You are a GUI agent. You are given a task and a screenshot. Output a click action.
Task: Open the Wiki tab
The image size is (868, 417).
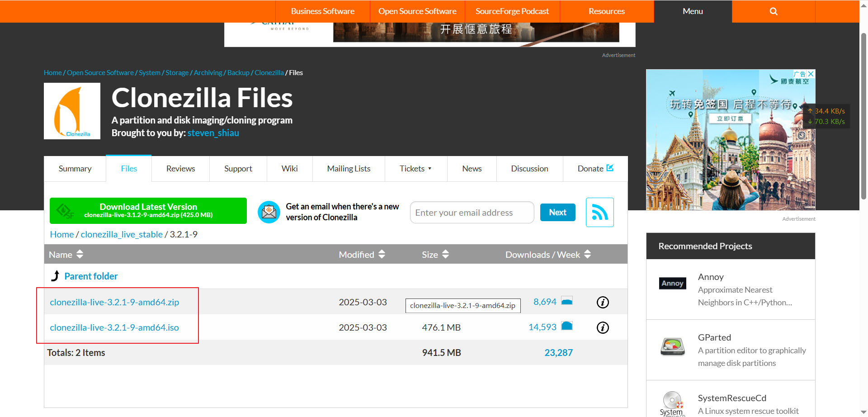[x=289, y=169]
